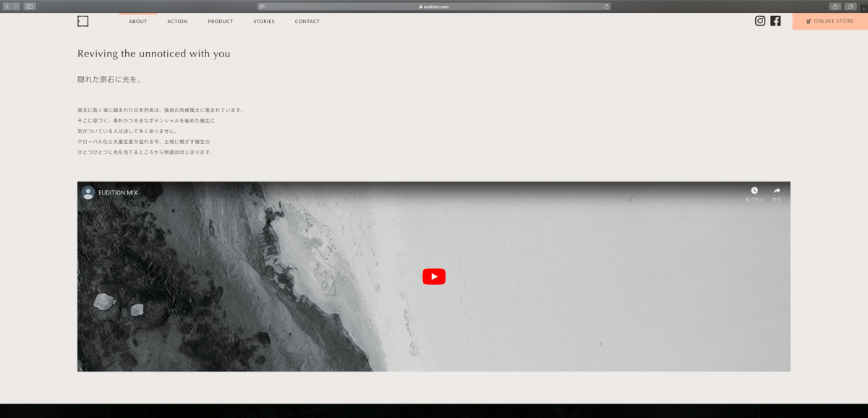Click the video's Watch Later clock icon

click(754, 191)
